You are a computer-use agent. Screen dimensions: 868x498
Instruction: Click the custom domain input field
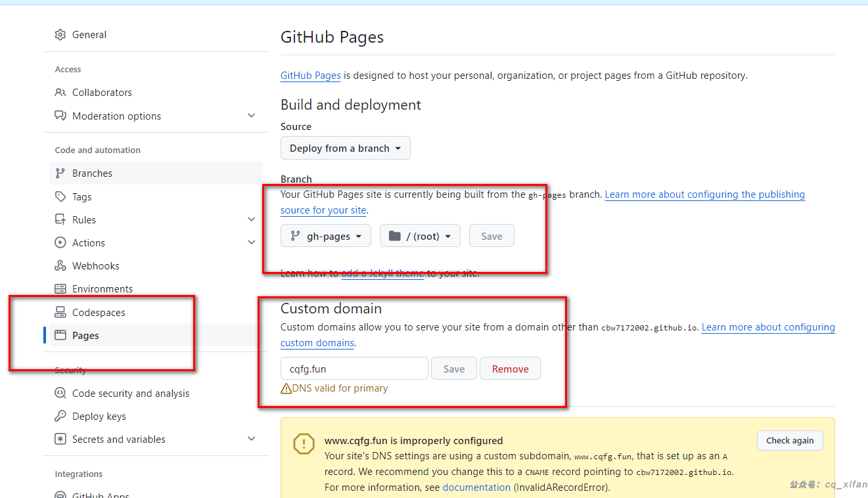[x=354, y=369]
